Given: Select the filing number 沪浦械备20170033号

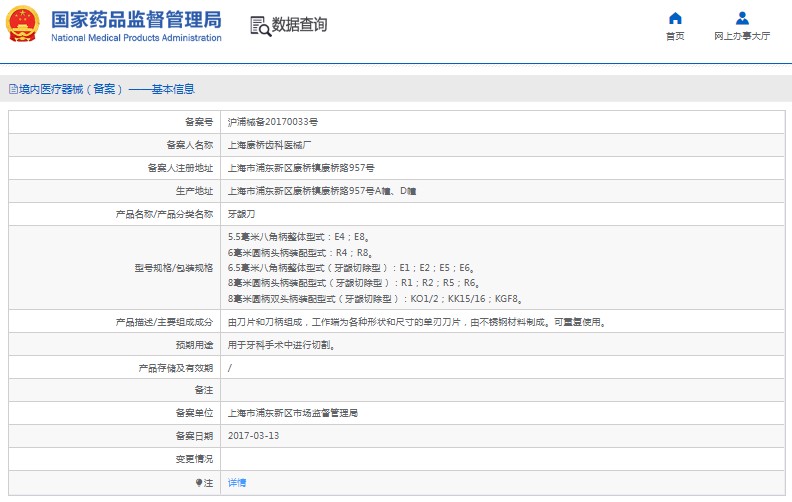Looking at the screenshot, I should tap(273, 122).
